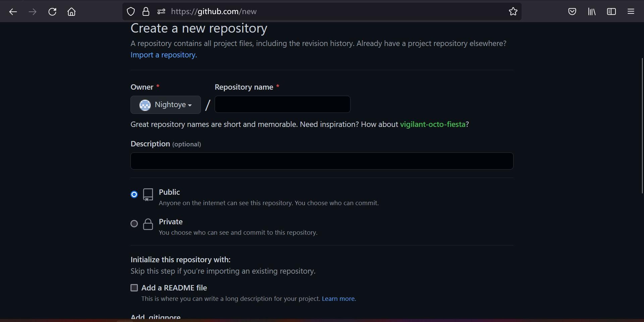Open the tracking protection shield panel
644x322 pixels.
point(130,11)
